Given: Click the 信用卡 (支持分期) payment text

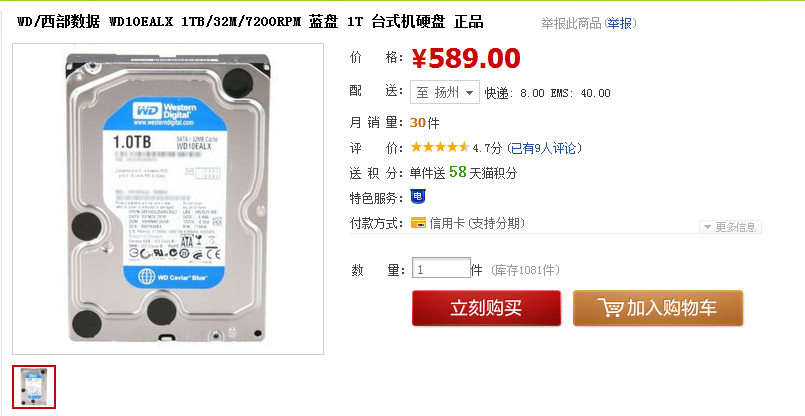Looking at the screenshot, I should pyautogui.click(x=477, y=223).
